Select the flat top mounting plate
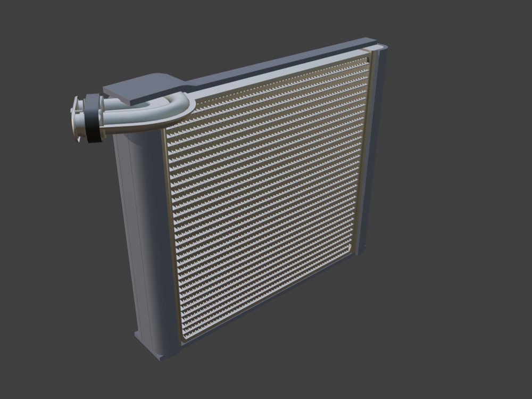 (144, 89)
